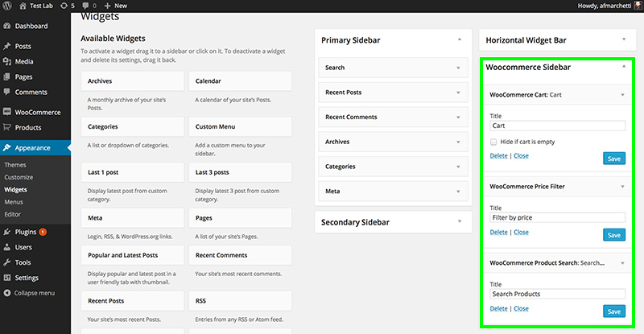Click the Search Products title input field
Viewport: 644px width, 334px height.
pos(557,294)
